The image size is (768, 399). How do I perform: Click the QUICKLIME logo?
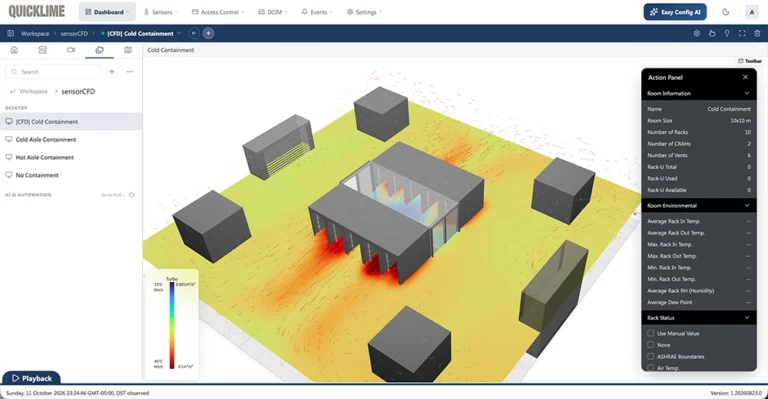pyautogui.click(x=37, y=11)
